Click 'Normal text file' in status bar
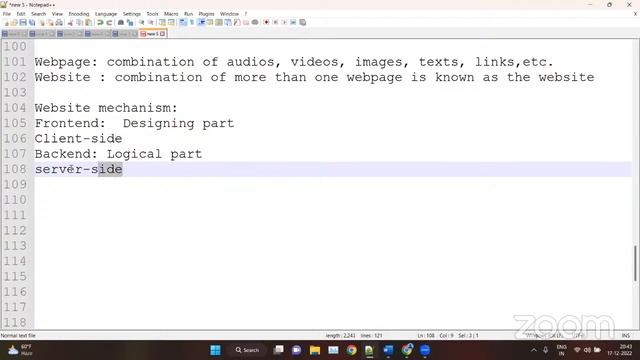The width and height of the screenshot is (640, 360). pyautogui.click(x=18, y=336)
